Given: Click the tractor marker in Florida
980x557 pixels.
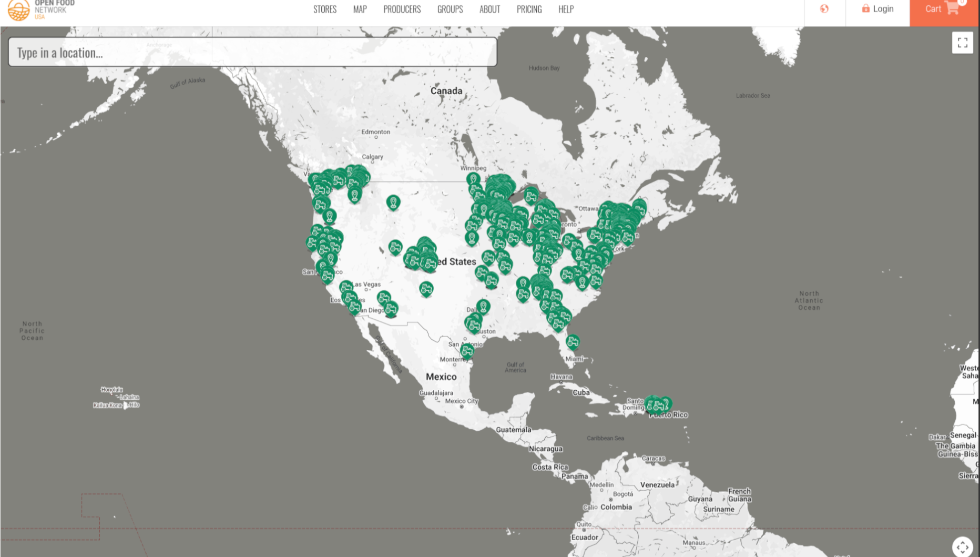Looking at the screenshot, I should 573,342.
